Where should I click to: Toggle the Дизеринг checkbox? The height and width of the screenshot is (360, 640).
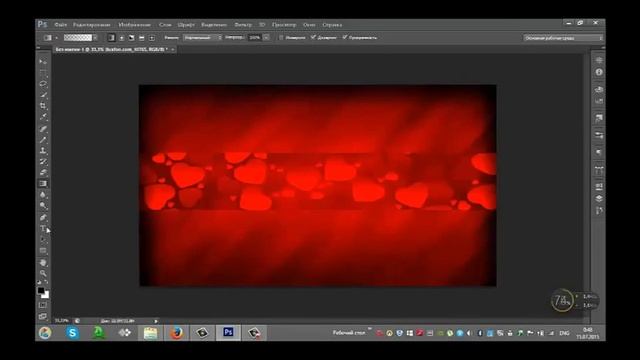(313, 38)
